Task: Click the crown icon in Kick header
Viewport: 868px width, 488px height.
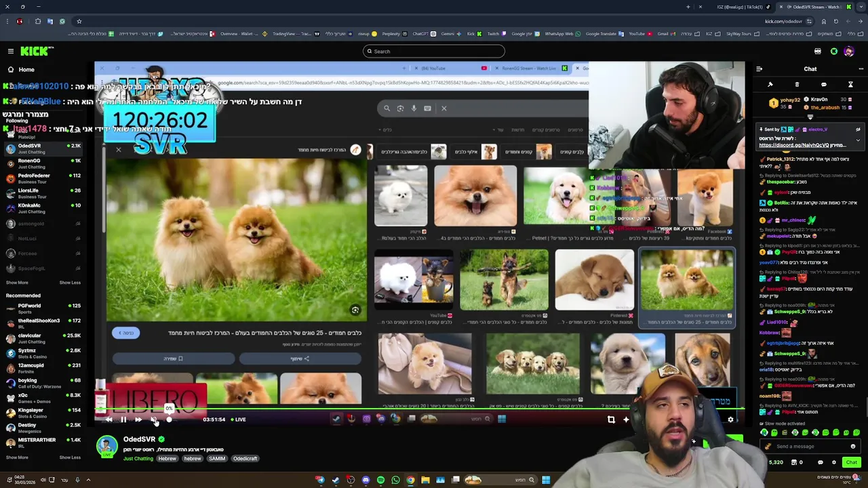Action: point(818,52)
